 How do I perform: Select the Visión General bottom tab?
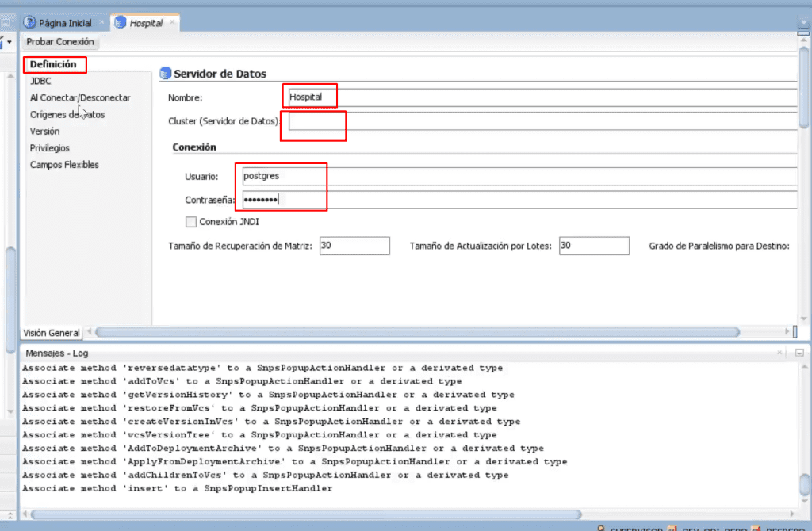point(52,333)
